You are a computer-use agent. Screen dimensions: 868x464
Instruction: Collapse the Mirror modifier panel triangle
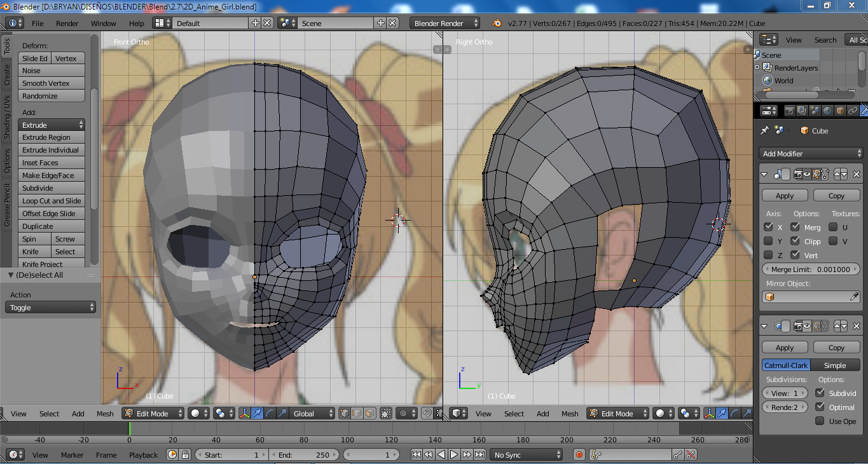click(764, 174)
